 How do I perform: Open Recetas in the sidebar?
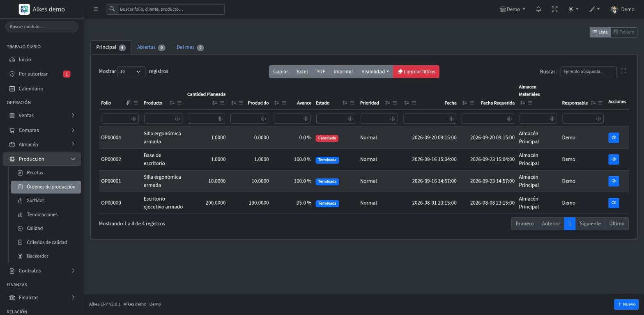point(46,173)
